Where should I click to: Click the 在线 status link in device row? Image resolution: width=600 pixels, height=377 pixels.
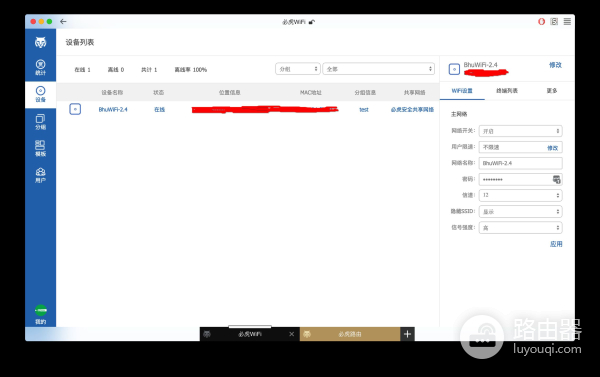(x=159, y=109)
